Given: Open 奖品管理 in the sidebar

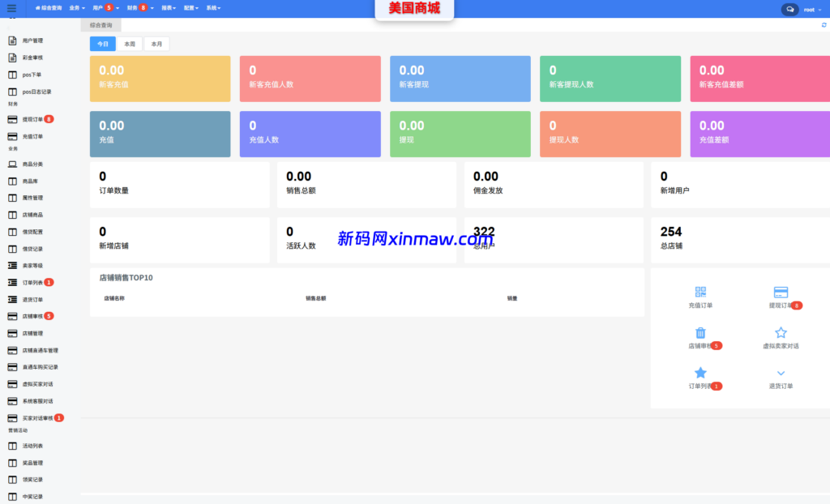Looking at the screenshot, I should coord(32,463).
